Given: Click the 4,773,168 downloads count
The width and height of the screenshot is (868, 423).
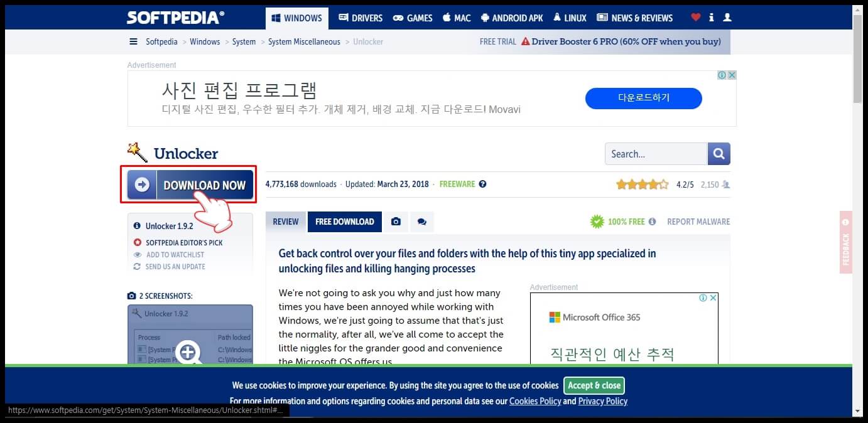Looking at the screenshot, I should pos(301,184).
